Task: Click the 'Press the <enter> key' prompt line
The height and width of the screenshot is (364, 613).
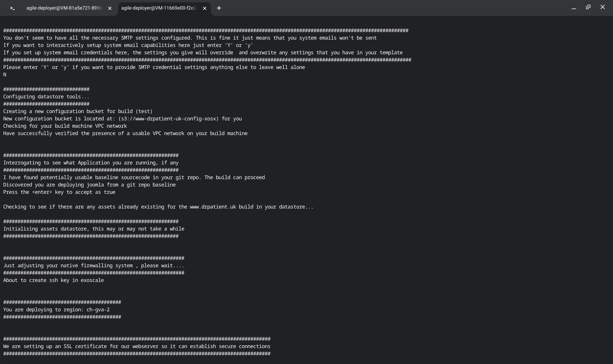Action: point(59,192)
